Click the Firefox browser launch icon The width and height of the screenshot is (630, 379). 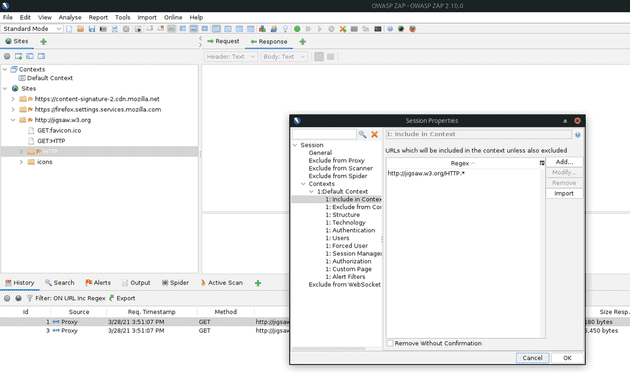click(412, 29)
